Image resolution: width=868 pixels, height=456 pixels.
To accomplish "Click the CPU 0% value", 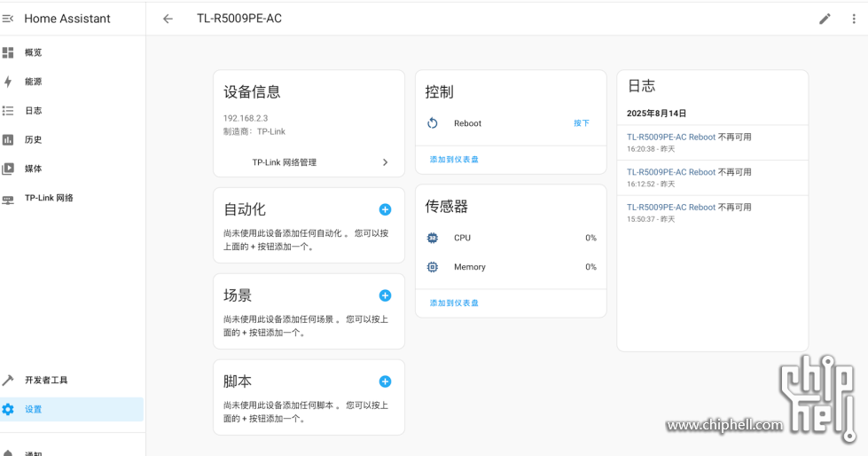I will click(x=590, y=238).
